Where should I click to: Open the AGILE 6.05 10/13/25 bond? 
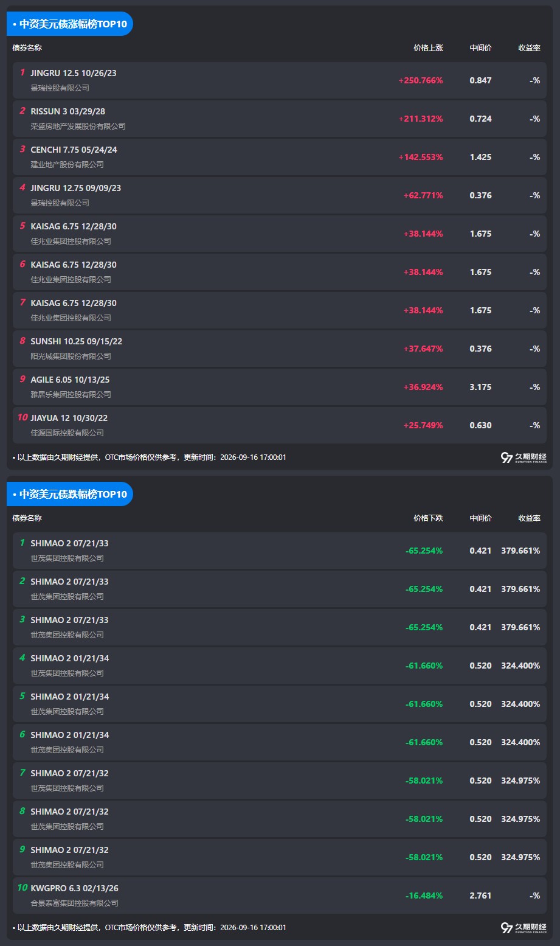71,380
